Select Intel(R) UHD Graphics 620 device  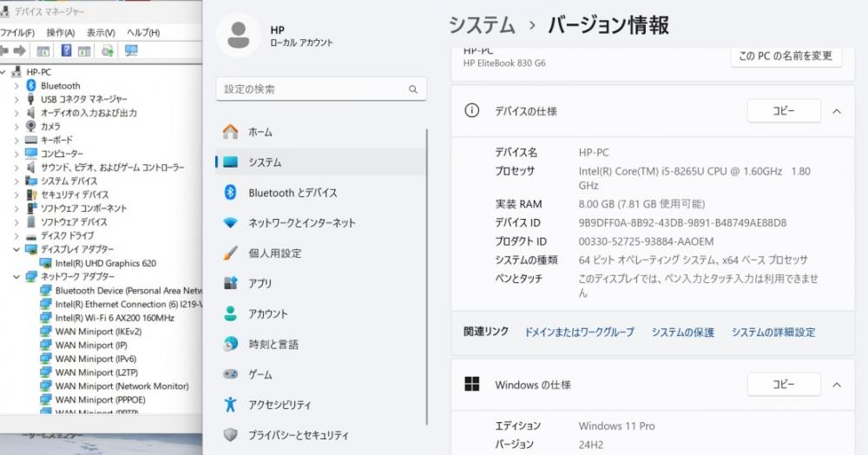(105, 263)
